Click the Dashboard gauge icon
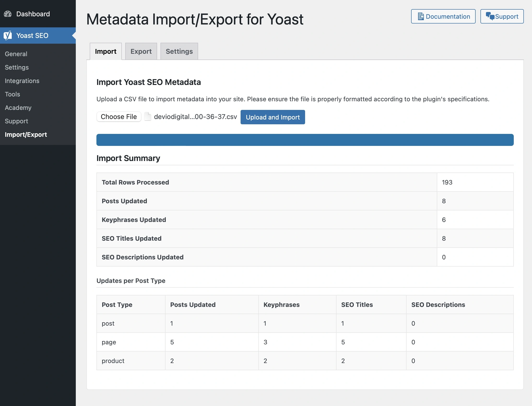Screen dimensions: 532x406 [x=8, y=14]
